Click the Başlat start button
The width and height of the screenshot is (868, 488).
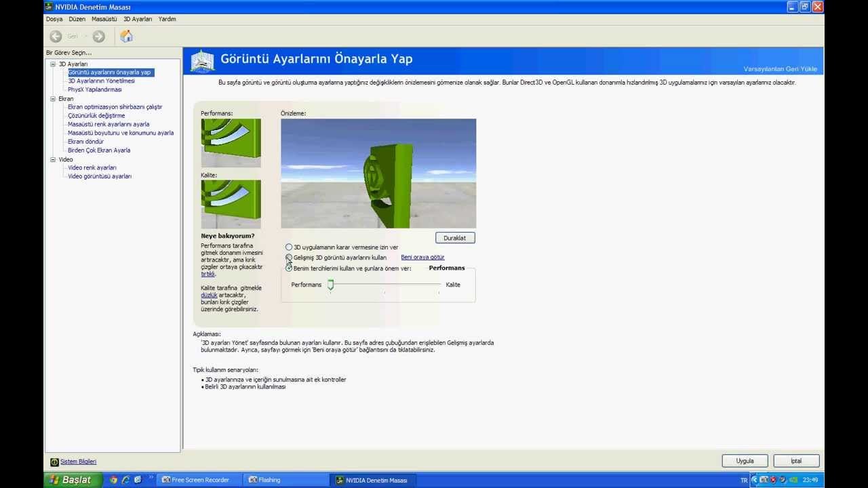click(73, 480)
